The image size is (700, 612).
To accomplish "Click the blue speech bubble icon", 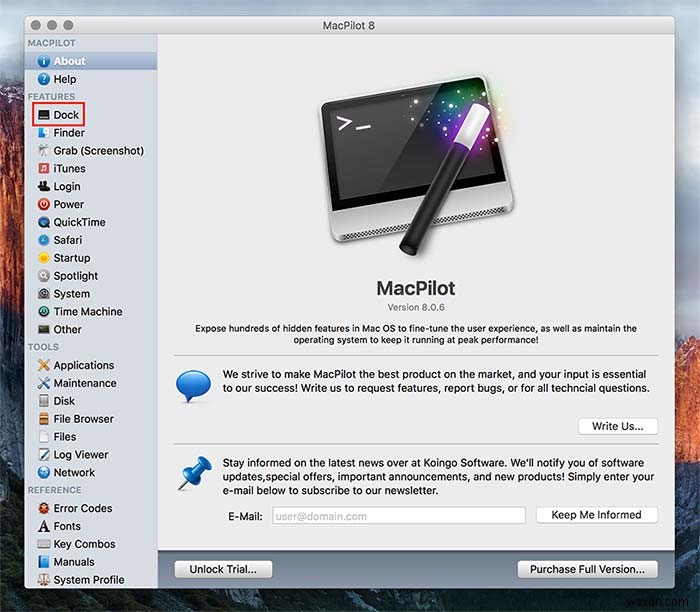I will [x=193, y=386].
